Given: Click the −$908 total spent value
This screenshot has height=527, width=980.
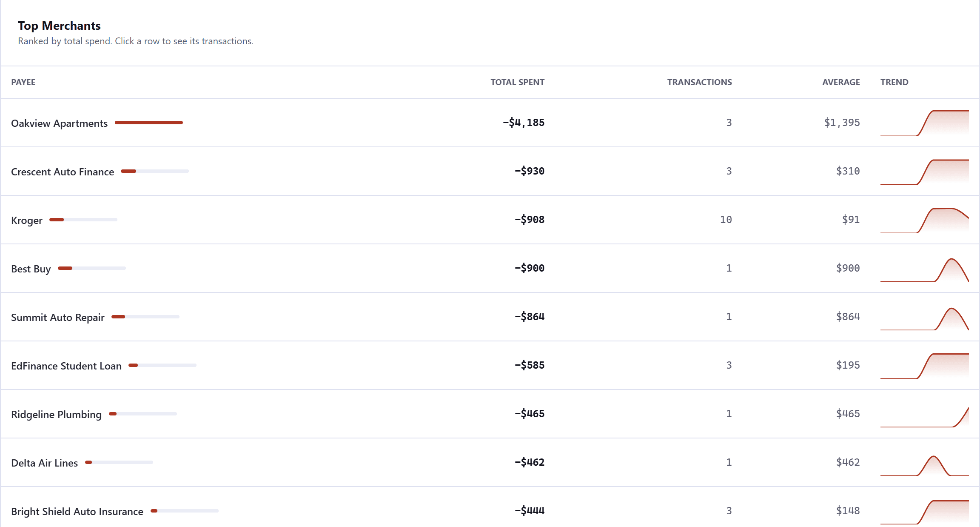Looking at the screenshot, I should coord(530,220).
